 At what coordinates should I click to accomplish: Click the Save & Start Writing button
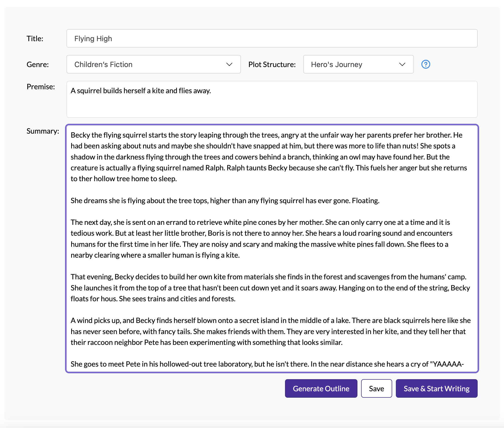pos(437,389)
